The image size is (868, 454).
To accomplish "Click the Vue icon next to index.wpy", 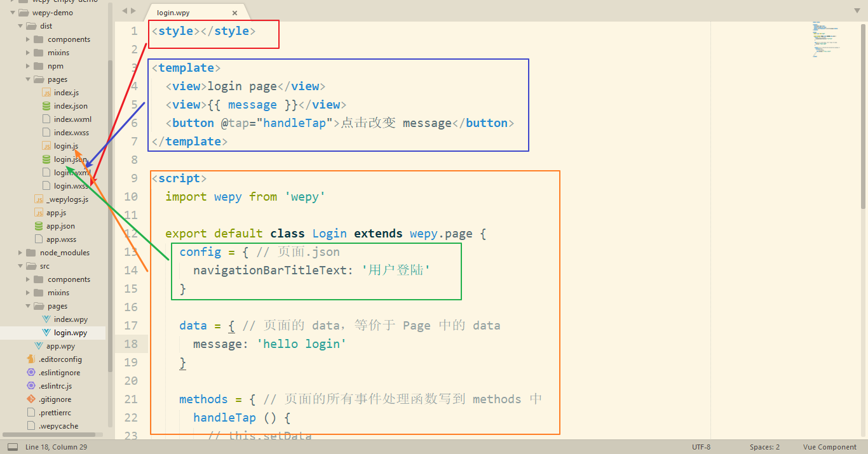I will coord(46,319).
